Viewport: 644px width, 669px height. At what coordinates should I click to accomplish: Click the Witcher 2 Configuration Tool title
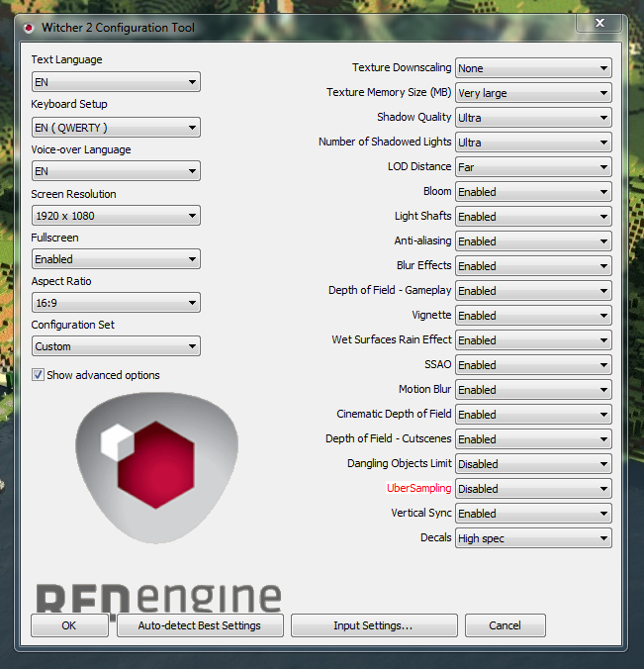pos(118,28)
